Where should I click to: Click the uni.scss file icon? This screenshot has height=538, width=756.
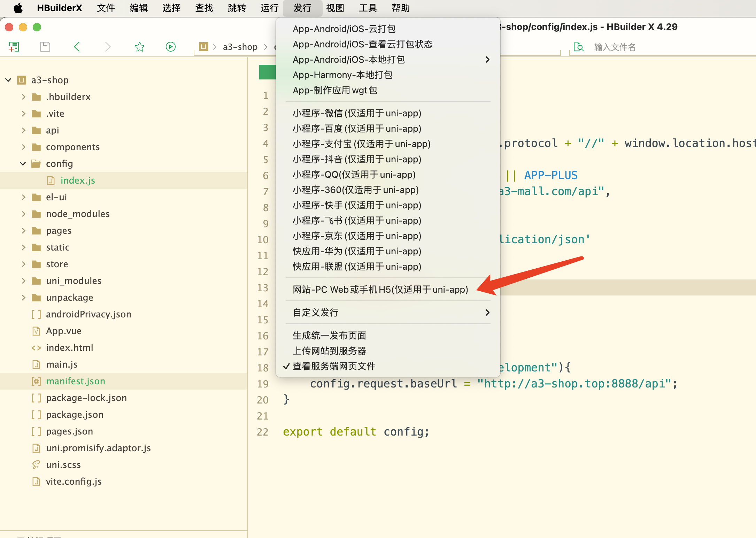pos(36,465)
